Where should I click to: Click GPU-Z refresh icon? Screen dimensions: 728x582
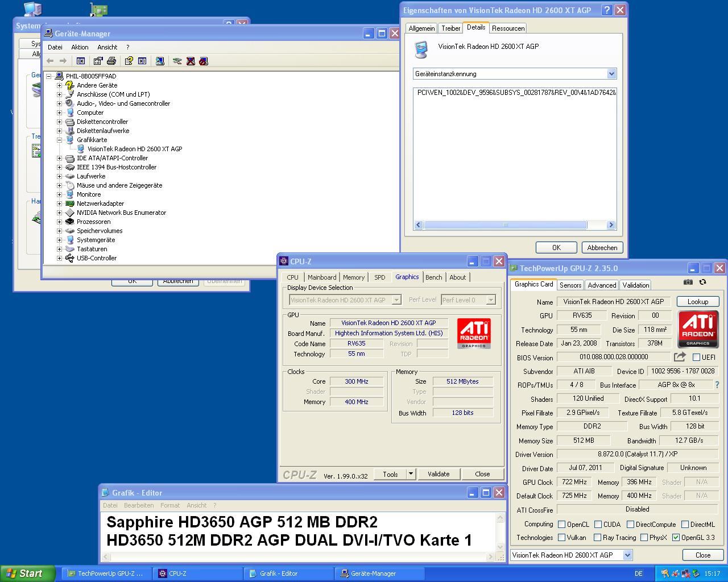[703, 282]
